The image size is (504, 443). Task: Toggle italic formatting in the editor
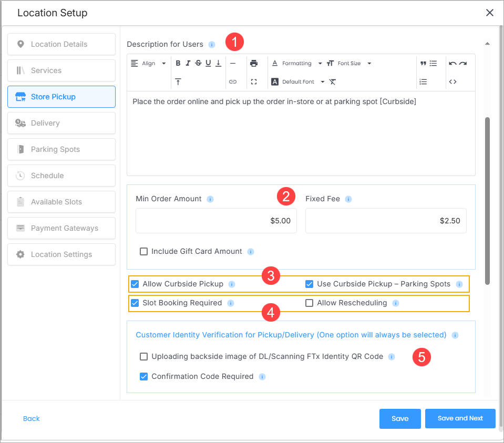click(188, 64)
